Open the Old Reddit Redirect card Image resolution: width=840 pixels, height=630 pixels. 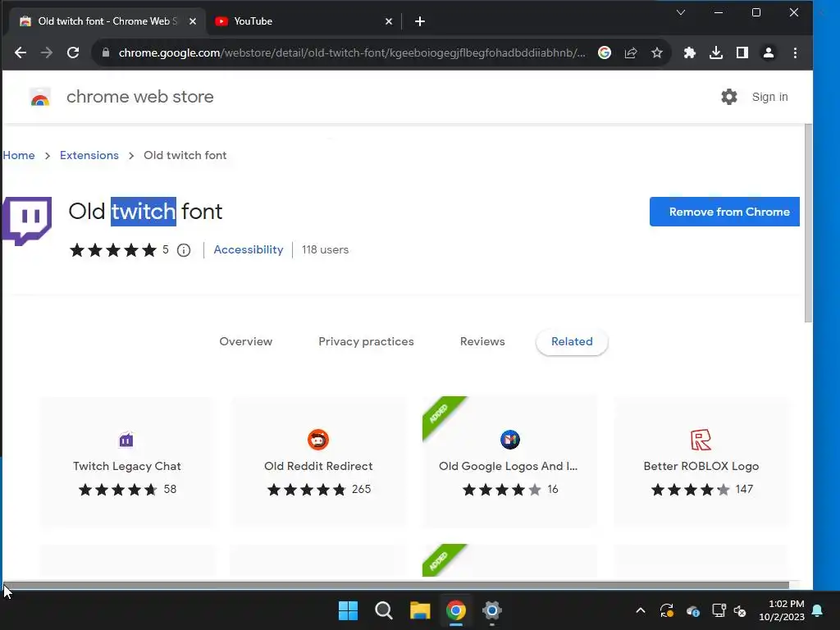(319, 463)
